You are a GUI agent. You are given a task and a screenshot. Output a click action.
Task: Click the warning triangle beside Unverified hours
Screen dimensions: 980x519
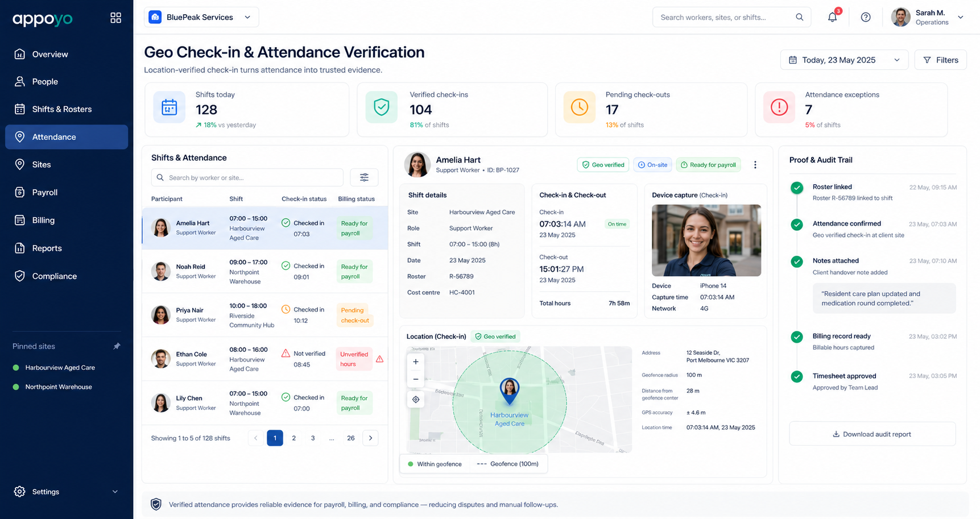379,359
